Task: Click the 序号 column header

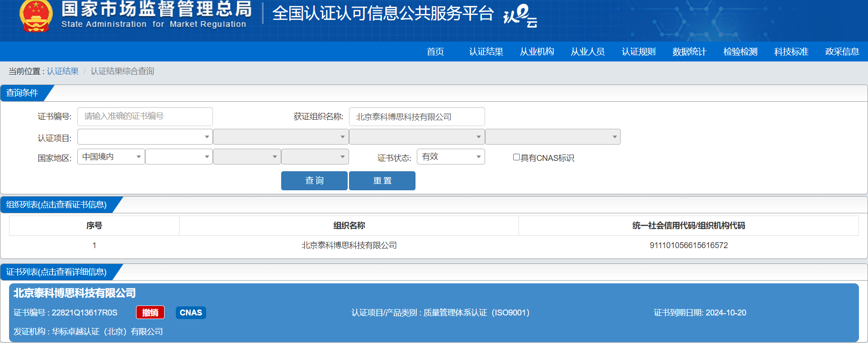Action: click(x=94, y=226)
